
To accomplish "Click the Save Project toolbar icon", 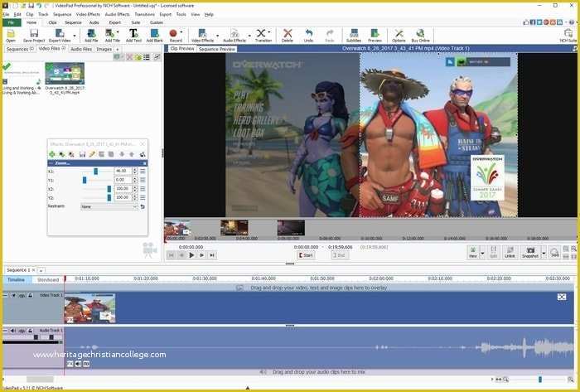I will pyautogui.click(x=34, y=36).
